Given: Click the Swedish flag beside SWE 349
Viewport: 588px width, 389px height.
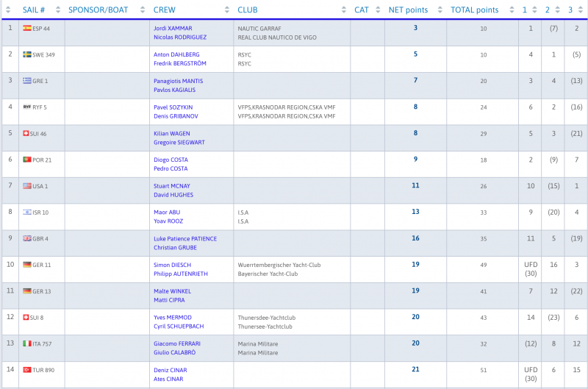Looking at the screenshot, I should tap(27, 54).
